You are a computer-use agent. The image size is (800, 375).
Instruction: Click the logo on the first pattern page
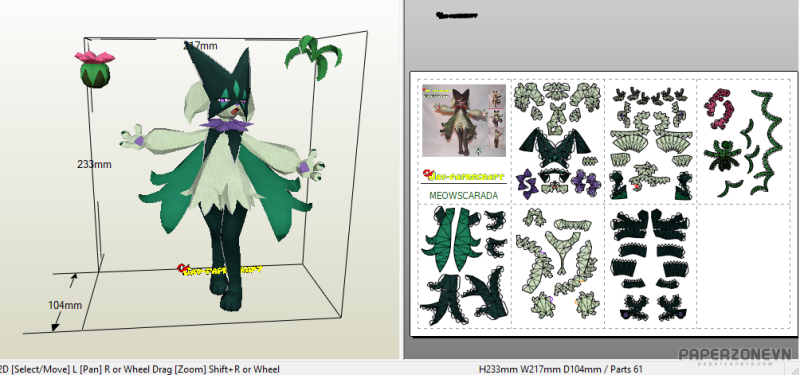pos(463,176)
